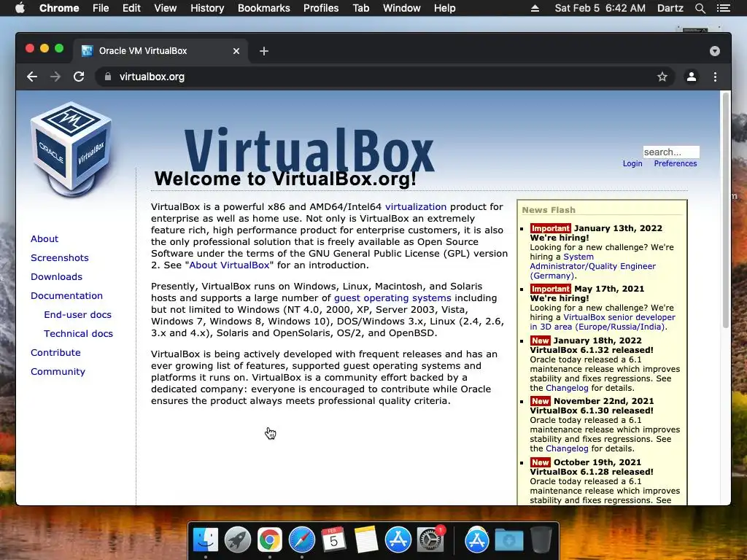The height and width of the screenshot is (560, 747).
Task: Open System Preferences with red badge
Action: 430,540
